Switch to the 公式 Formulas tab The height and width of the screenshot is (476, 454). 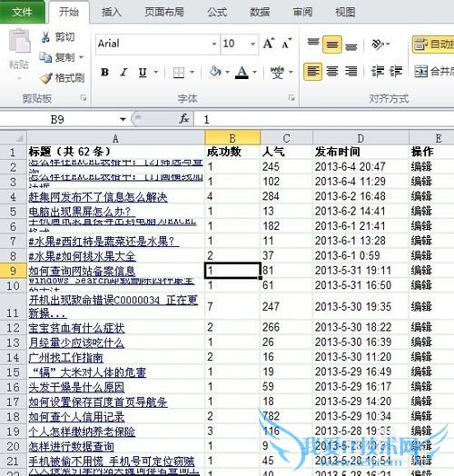[217, 12]
